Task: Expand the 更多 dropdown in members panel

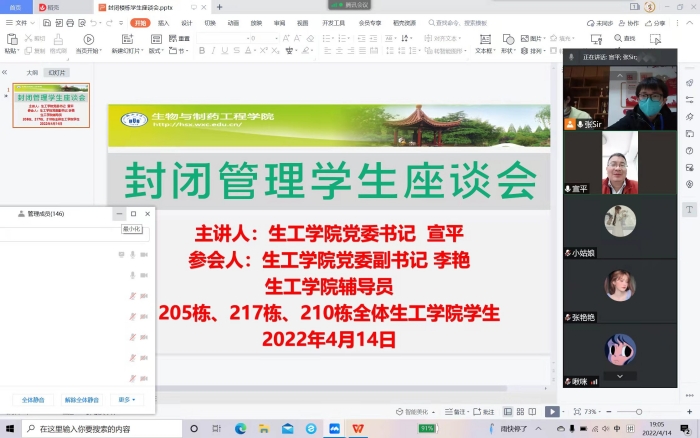Action: (127, 399)
